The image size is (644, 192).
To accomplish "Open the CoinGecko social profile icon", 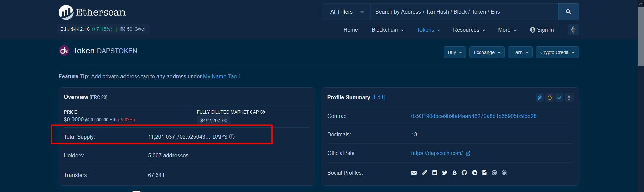I will coord(505,173).
